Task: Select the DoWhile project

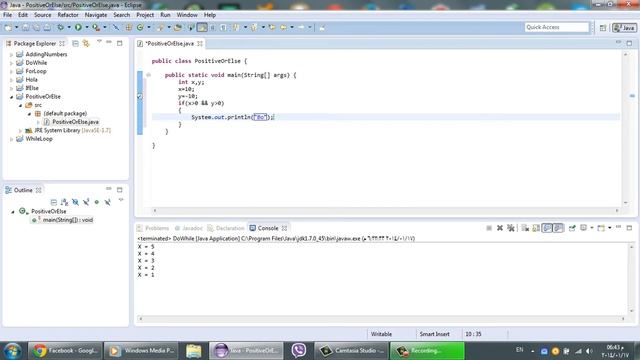Action: click(36, 63)
